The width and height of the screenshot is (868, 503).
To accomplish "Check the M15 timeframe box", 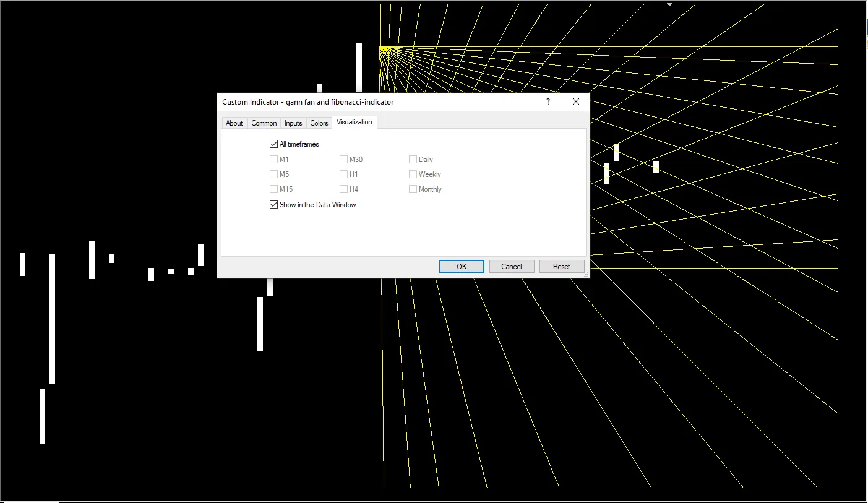I will [x=274, y=189].
